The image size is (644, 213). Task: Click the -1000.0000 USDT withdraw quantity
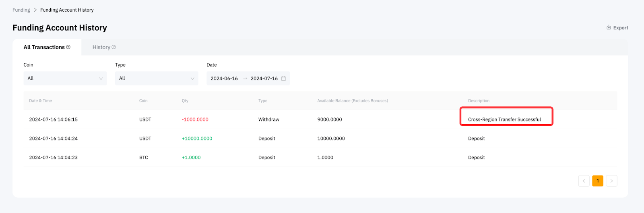[195, 119]
